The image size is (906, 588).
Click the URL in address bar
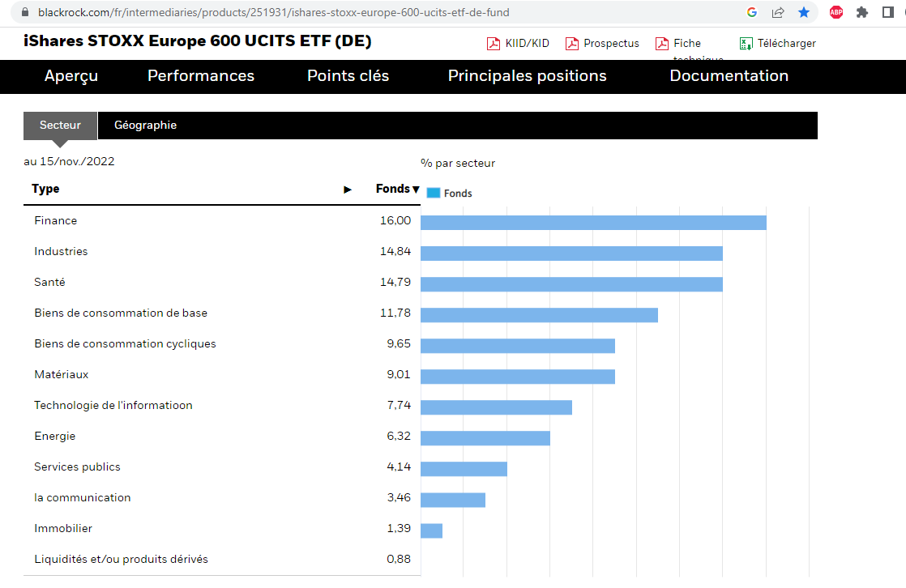click(x=273, y=12)
